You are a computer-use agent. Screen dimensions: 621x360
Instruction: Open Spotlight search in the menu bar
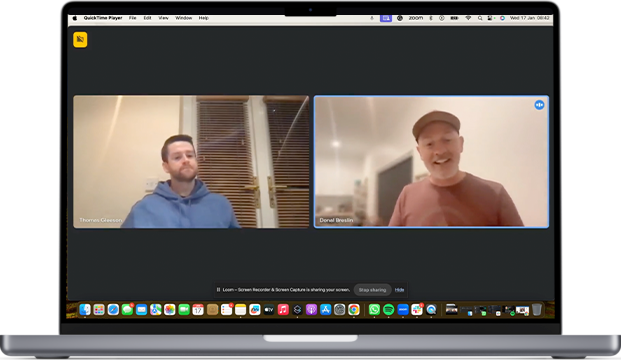[480, 18]
